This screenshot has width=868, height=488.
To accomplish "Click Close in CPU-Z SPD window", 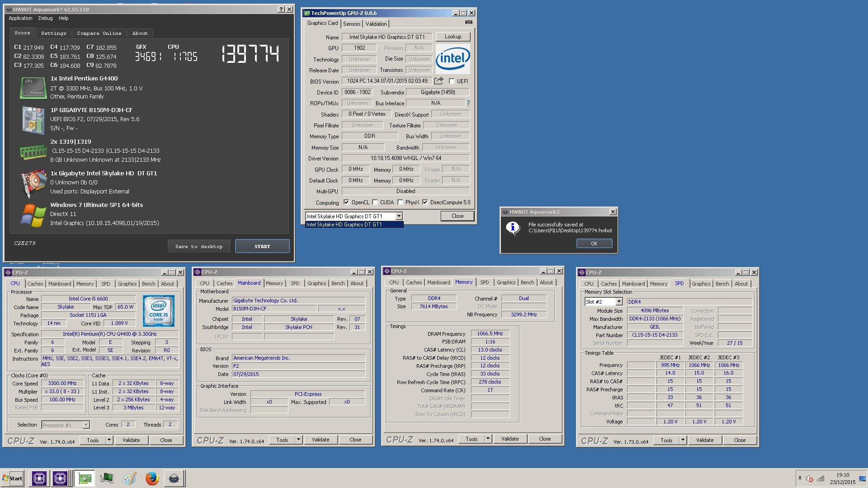I will [x=740, y=440].
